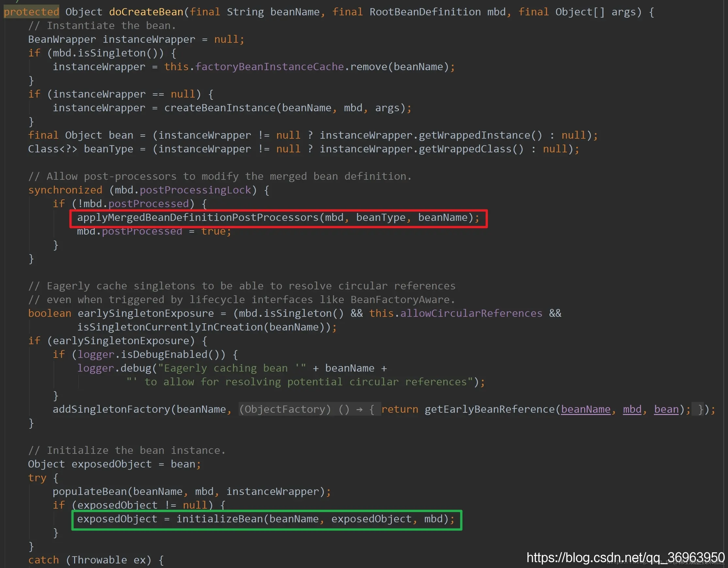The width and height of the screenshot is (728, 568).
Task: Click the allowCircularReferences field
Action: tap(471, 313)
